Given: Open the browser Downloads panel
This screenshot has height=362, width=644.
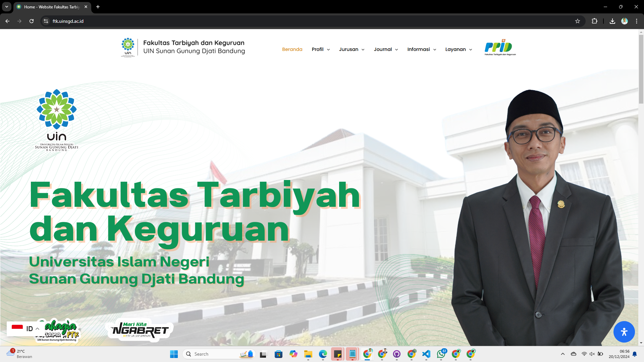Looking at the screenshot, I should click(x=612, y=21).
